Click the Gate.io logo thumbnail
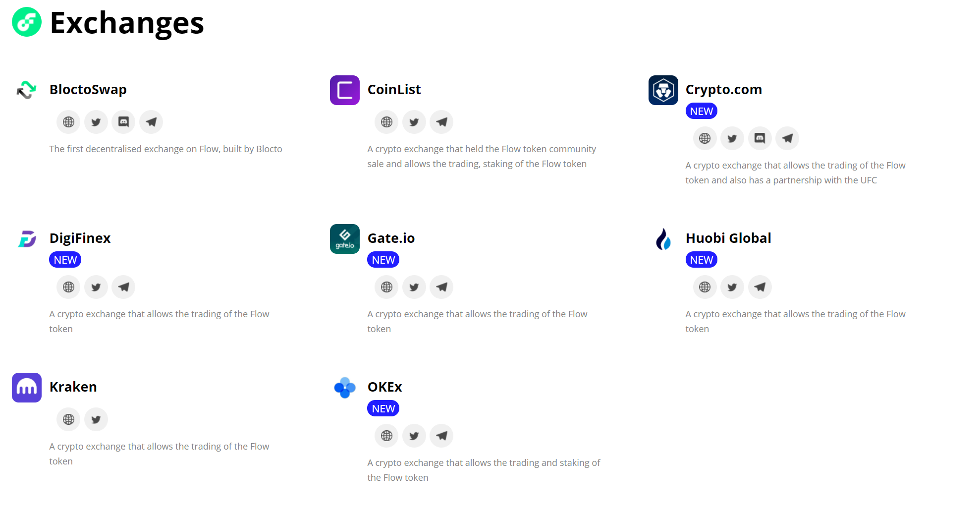 pyautogui.click(x=344, y=238)
